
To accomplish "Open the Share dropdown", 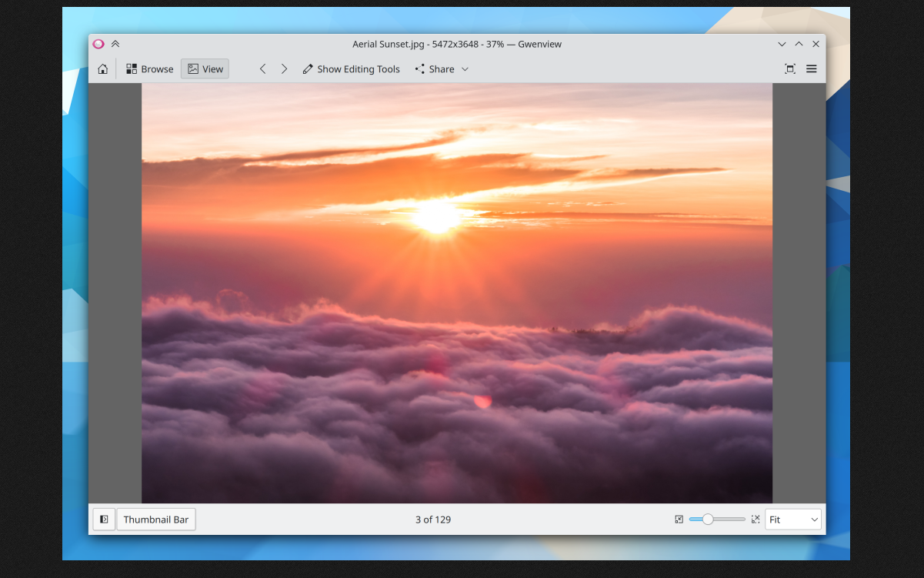I will [442, 69].
